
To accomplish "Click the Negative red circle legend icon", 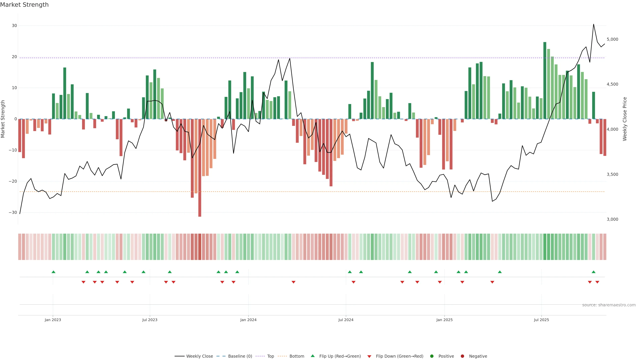I will [462, 356].
